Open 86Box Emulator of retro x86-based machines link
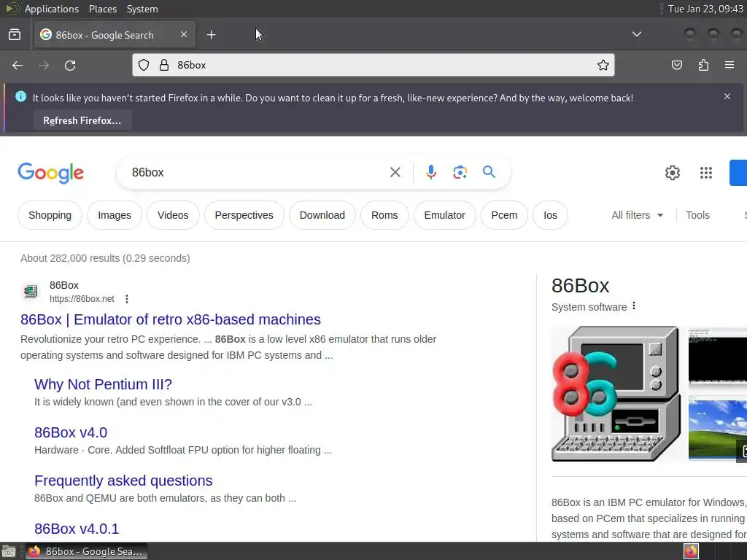The image size is (747, 560). coord(171,319)
